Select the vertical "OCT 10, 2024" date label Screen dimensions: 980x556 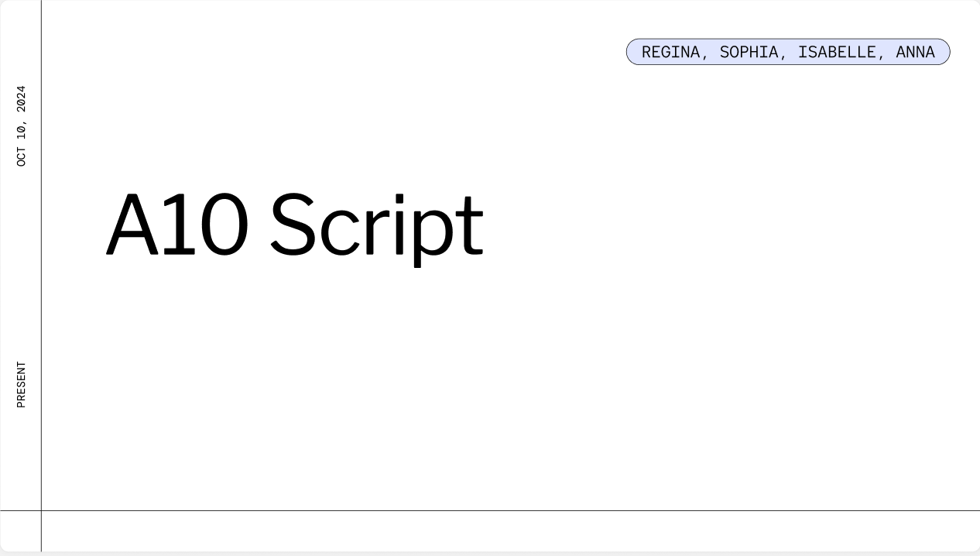coord(21,124)
